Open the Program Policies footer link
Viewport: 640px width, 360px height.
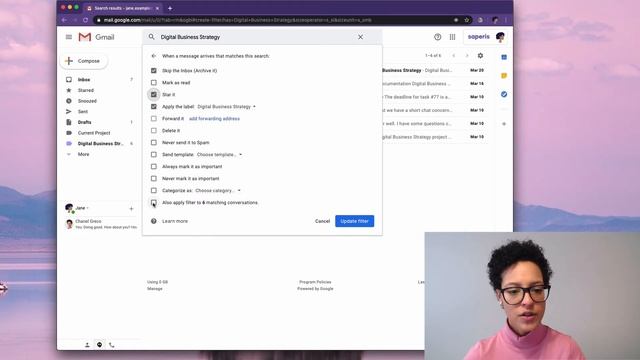(x=315, y=282)
